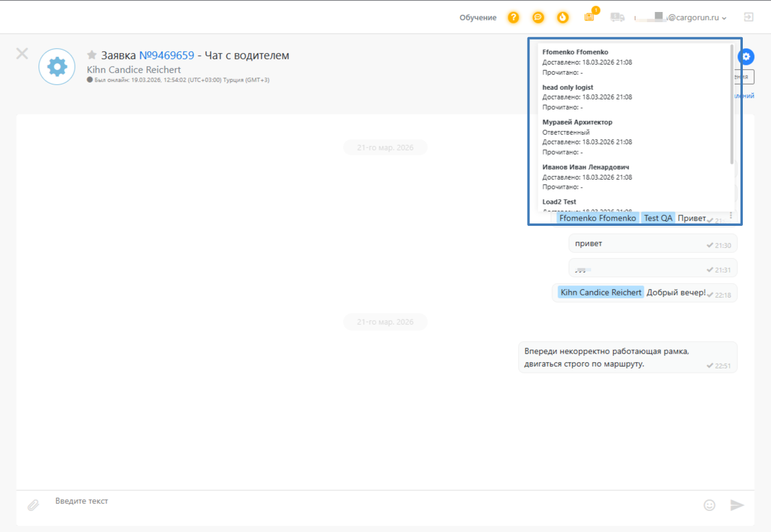This screenshot has width=771, height=532.
Task: Click the Test QA mention tag
Action: click(658, 218)
